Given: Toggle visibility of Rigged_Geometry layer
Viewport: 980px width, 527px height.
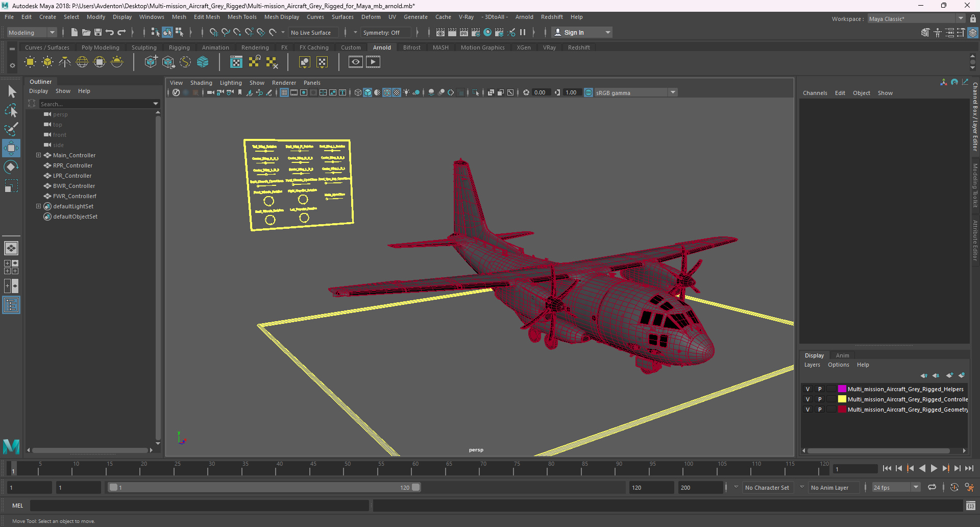Looking at the screenshot, I should (x=807, y=410).
